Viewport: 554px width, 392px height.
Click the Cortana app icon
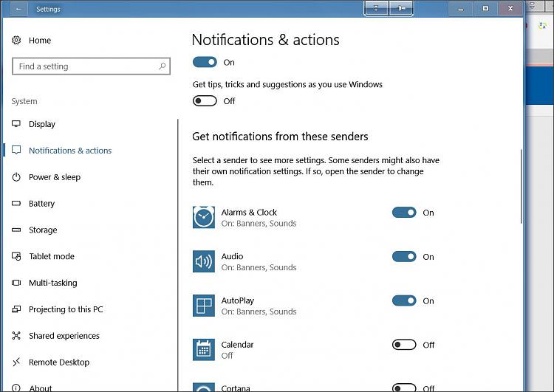click(x=204, y=388)
